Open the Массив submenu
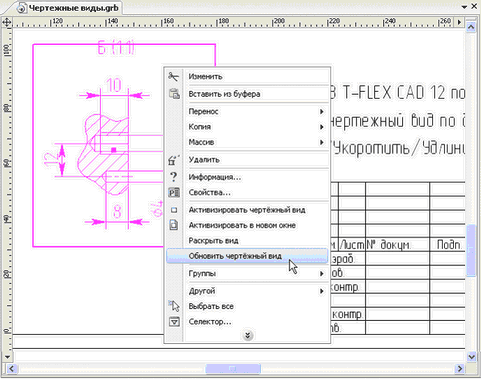 pos(248,142)
